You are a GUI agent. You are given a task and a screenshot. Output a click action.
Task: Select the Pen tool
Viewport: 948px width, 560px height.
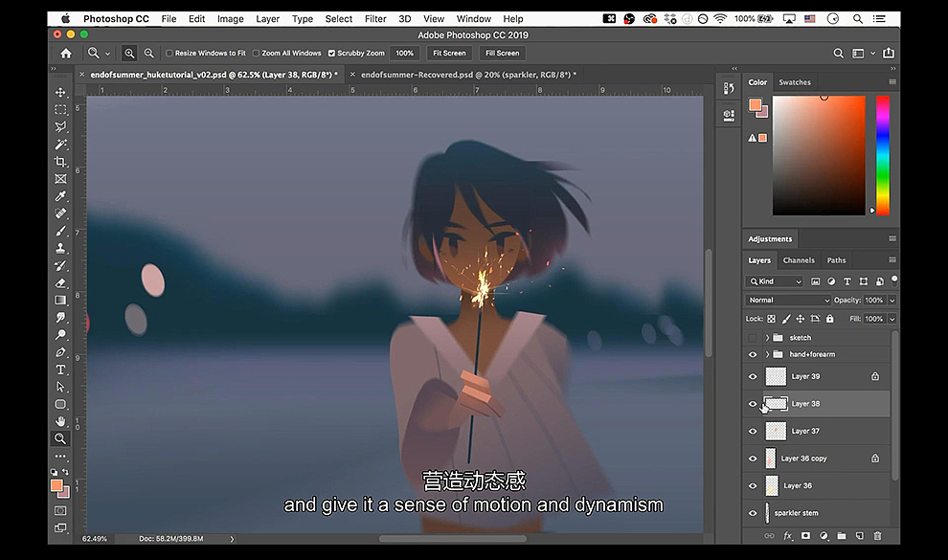(60, 352)
